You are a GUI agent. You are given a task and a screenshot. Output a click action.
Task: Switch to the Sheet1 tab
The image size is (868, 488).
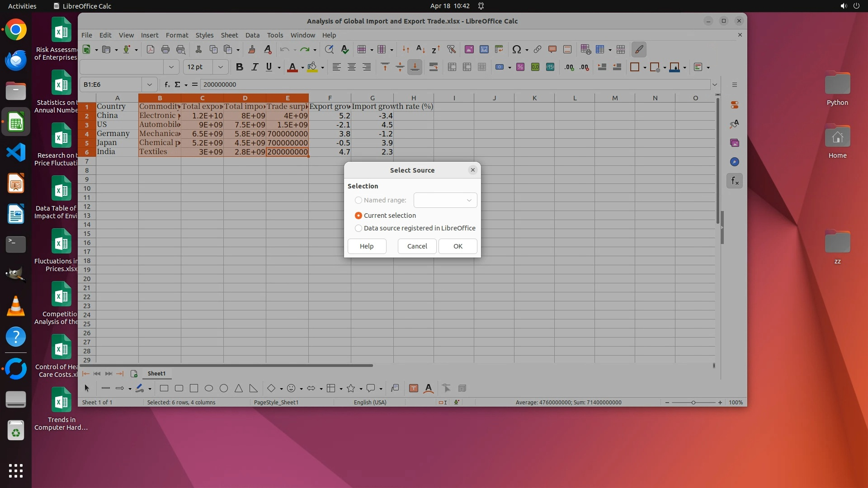156,374
